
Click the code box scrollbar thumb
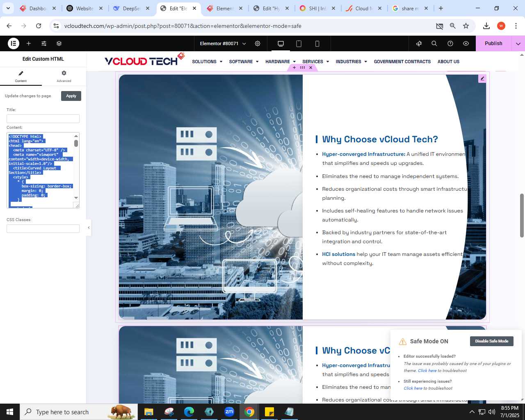[x=76, y=143]
